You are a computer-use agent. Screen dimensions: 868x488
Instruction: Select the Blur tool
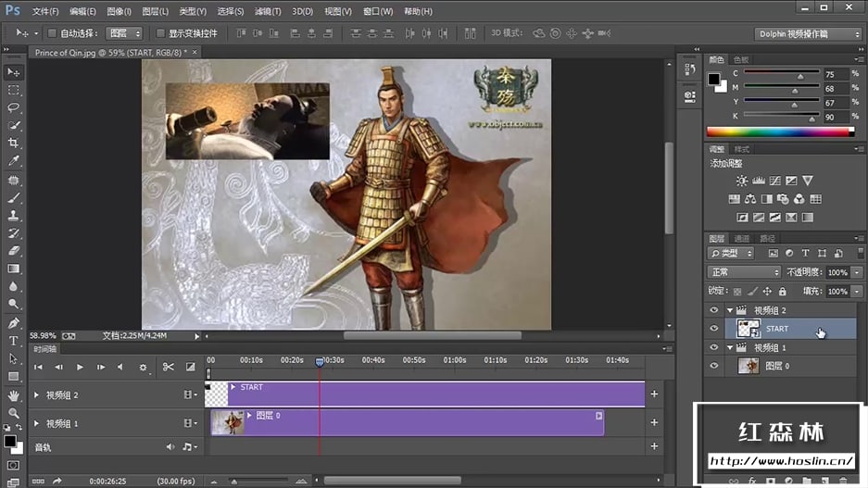pos(13,286)
